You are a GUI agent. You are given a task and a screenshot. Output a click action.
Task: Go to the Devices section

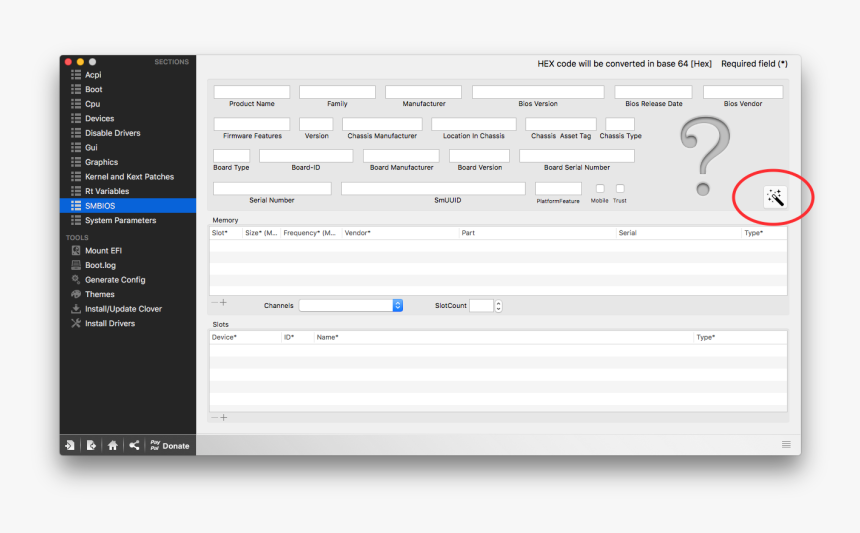128,118
